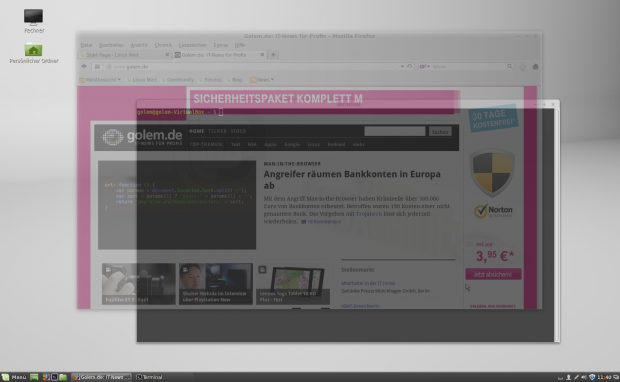Open a new Firefox tab with plus button
The width and height of the screenshot is (620, 382).
[273, 55]
